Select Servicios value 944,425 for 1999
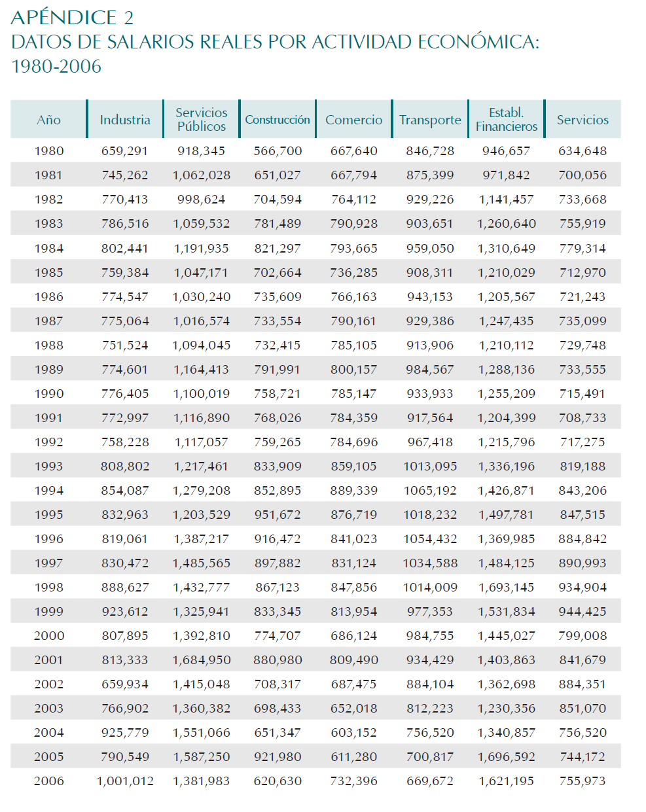The width and height of the screenshot is (646, 812). pos(583,612)
